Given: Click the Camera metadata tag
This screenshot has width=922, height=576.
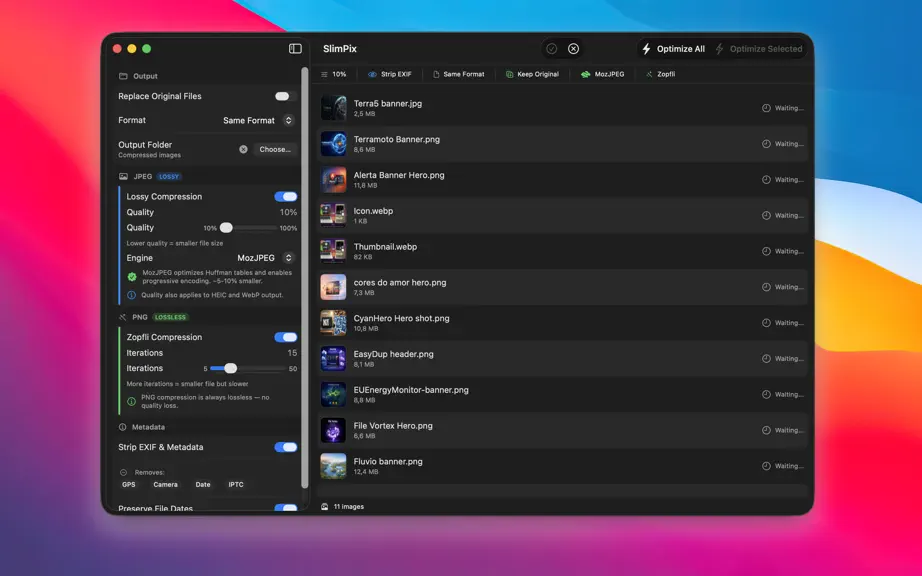Looking at the screenshot, I should click(x=165, y=484).
